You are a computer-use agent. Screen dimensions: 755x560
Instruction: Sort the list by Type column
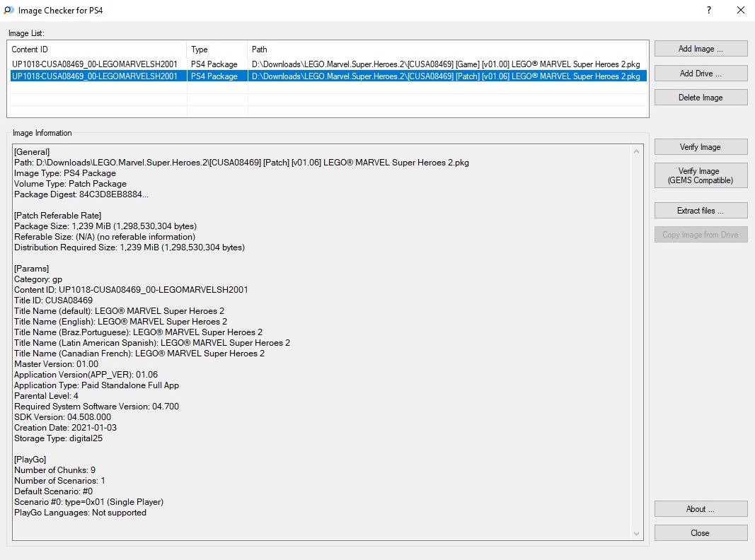[x=217, y=49]
